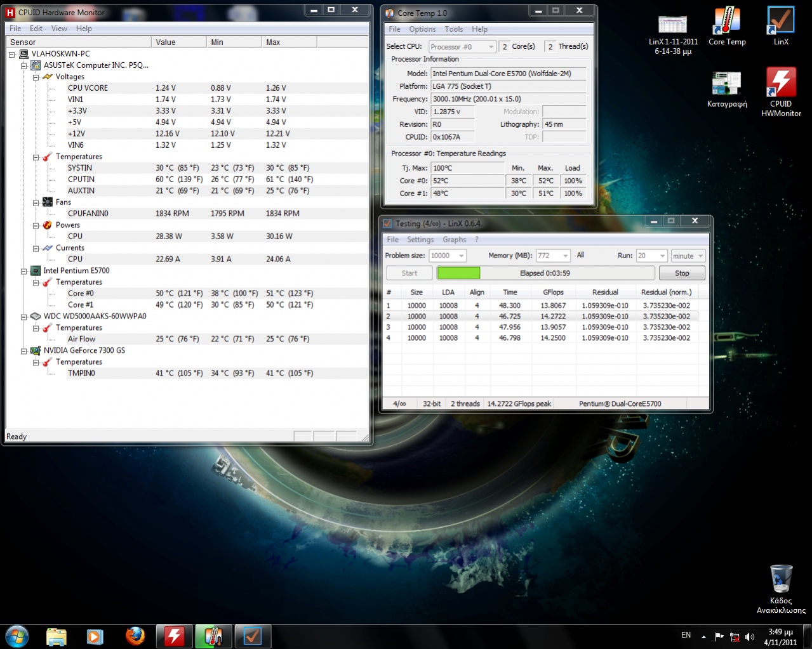
Task: Click the All memory button in LinX
Action: pyautogui.click(x=580, y=255)
